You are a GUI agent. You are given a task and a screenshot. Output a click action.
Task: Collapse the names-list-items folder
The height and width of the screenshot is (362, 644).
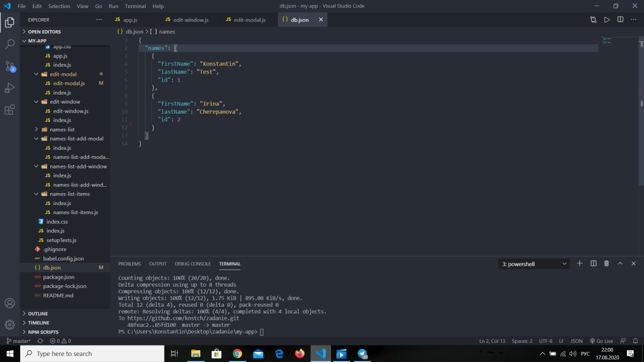point(64,194)
